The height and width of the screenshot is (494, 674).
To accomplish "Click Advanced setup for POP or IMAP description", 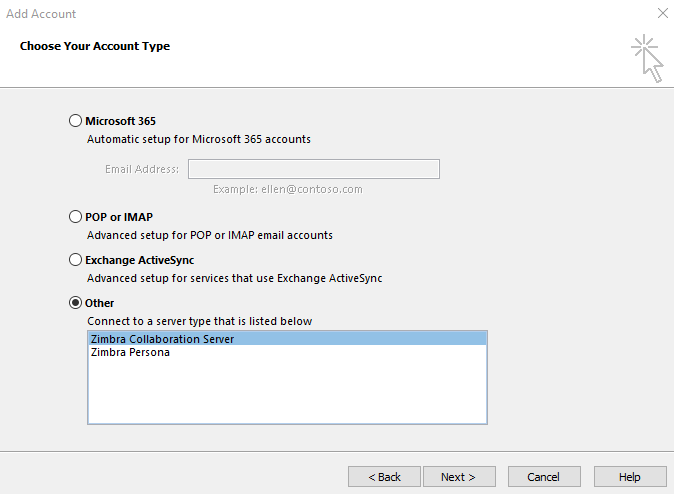I will coord(210,235).
